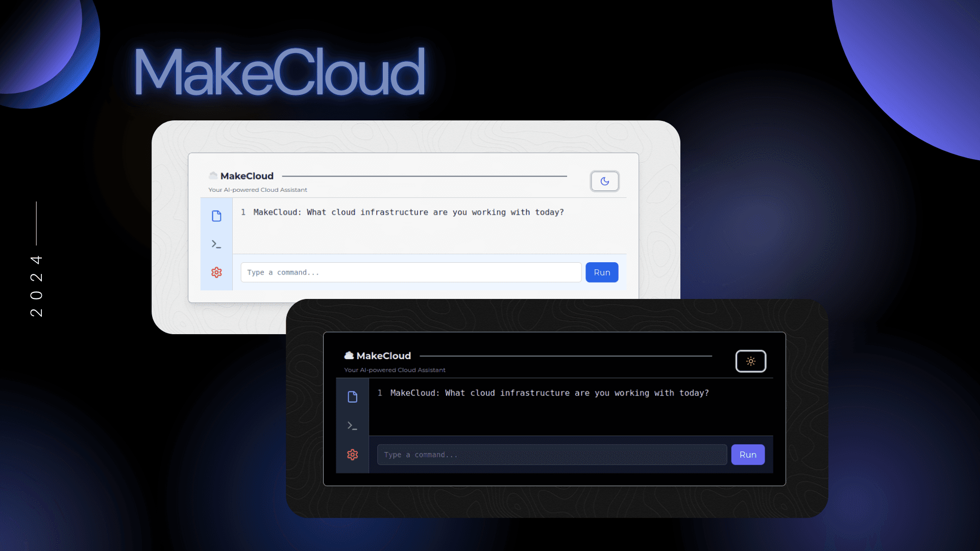The image size is (980, 551).
Task: Click the MakeCloud title in light header
Action: coord(247,176)
